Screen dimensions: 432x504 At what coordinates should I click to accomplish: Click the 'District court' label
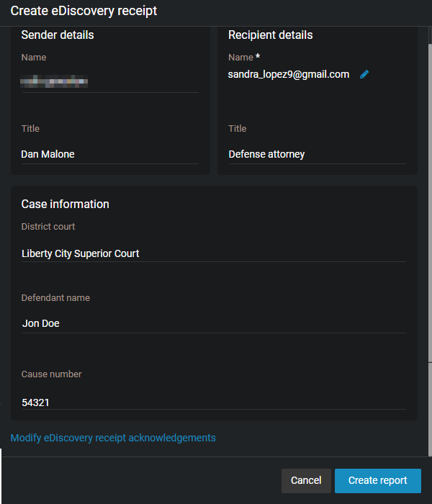pos(48,227)
